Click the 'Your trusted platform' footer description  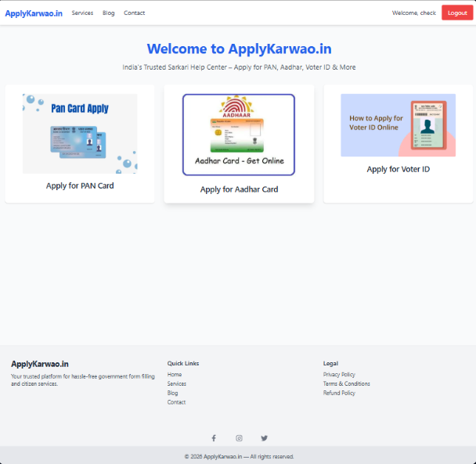[83, 380]
